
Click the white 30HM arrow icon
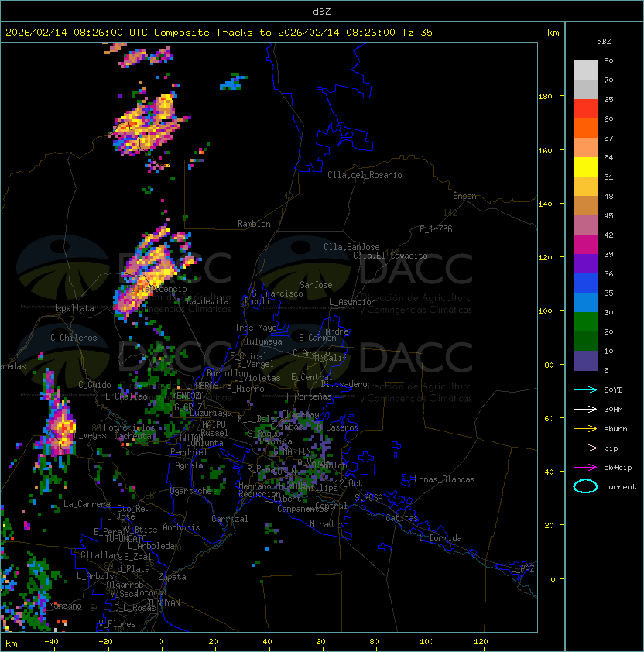(x=585, y=409)
